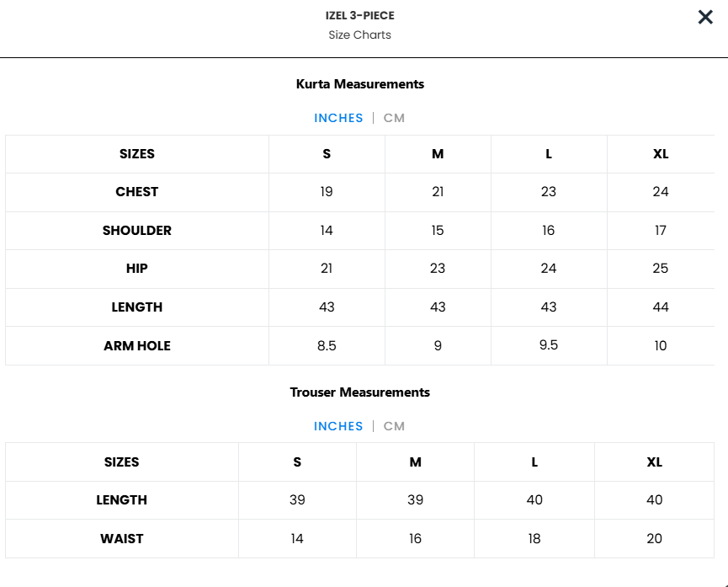Image resolution: width=728 pixels, height=587 pixels.
Task: Click the Kurta length value 44 for XL
Action: (x=661, y=307)
